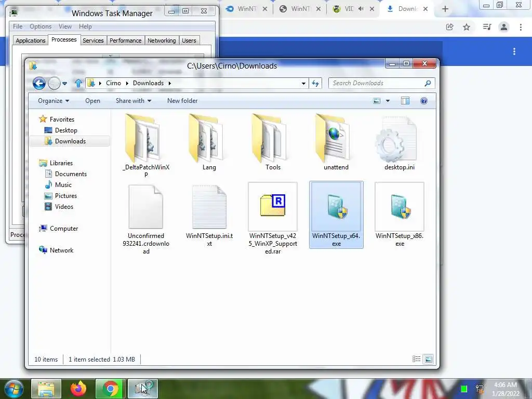
Task: Open the Share with dropdown
Action: (134, 101)
